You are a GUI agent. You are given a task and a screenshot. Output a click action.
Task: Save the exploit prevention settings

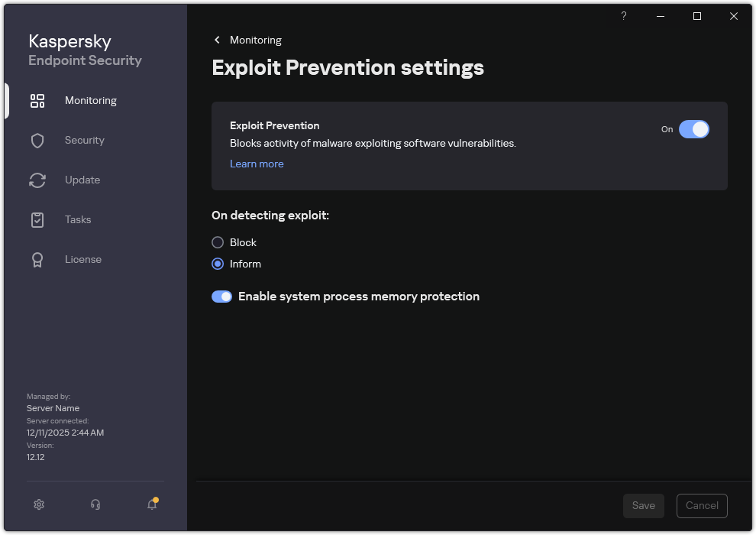tap(643, 505)
